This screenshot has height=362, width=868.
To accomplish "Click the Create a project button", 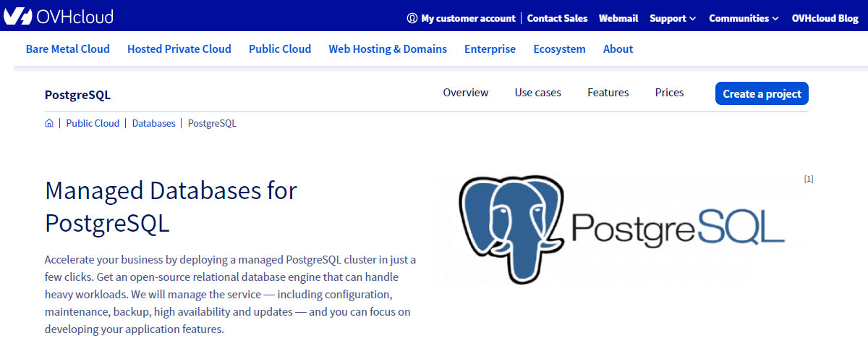I will [762, 93].
